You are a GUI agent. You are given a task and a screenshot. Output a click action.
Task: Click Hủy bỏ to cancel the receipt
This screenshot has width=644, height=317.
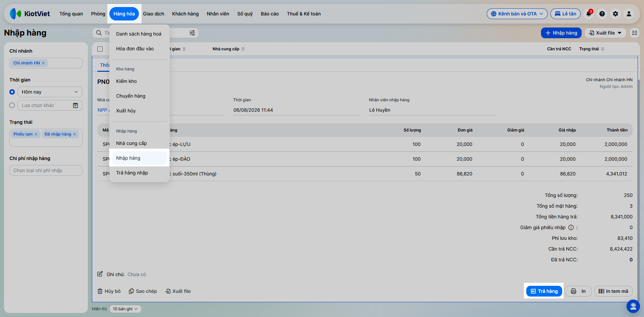pyautogui.click(x=109, y=291)
